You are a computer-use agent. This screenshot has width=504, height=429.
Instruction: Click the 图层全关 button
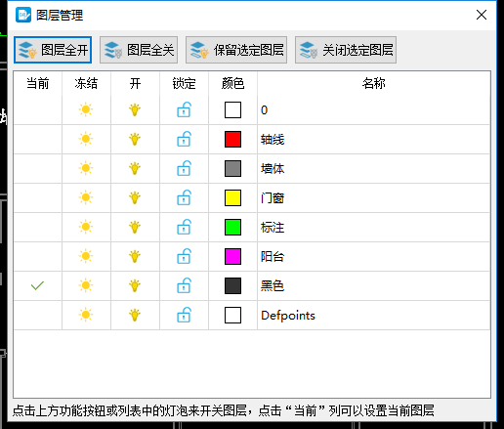[139, 50]
